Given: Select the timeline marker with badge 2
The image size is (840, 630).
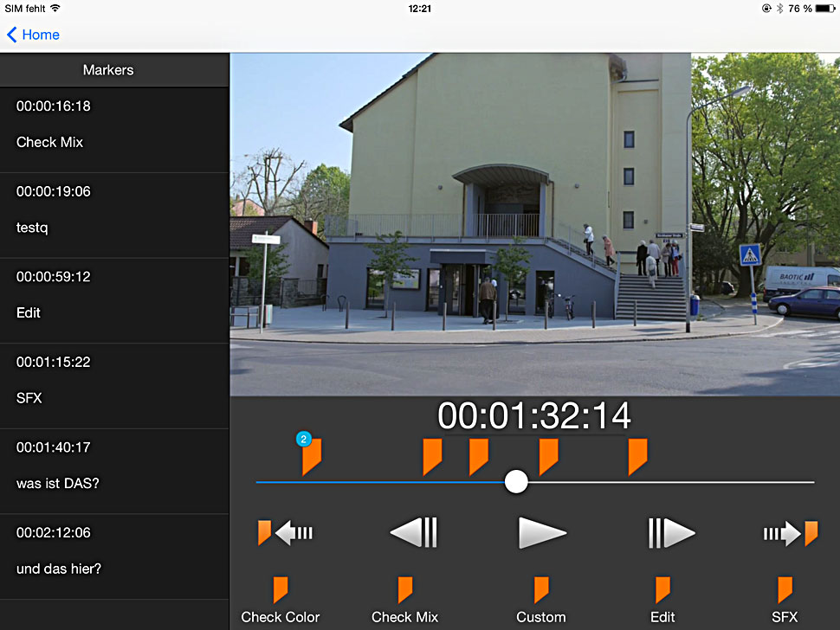Looking at the screenshot, I should coord(312,455).
